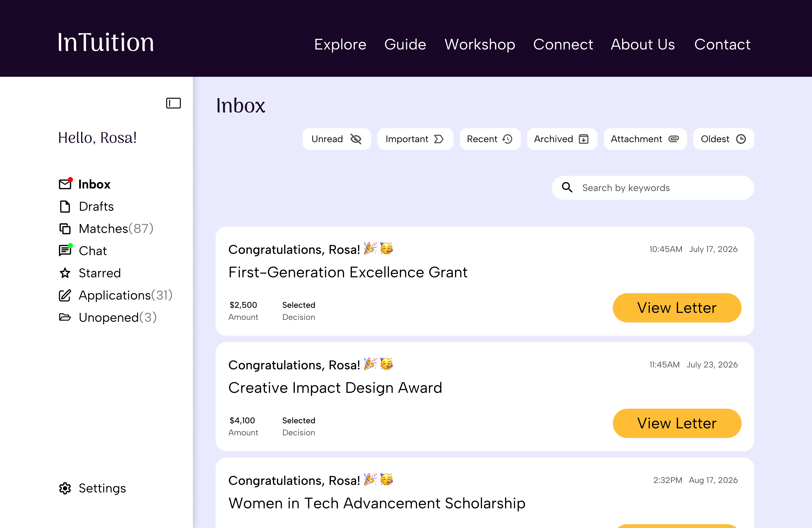Click the Unread crossed-eye icon

pyautogui.click(x=356, y=139)
